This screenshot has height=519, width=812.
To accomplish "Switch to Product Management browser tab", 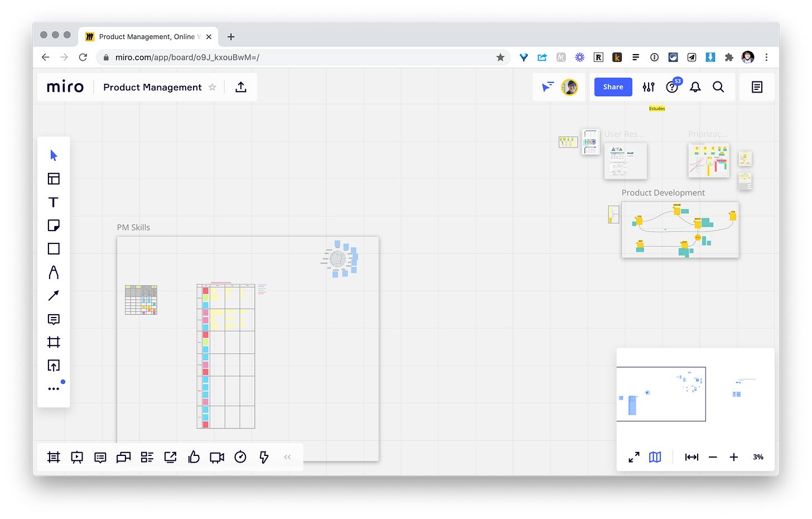I will point(148,37).
